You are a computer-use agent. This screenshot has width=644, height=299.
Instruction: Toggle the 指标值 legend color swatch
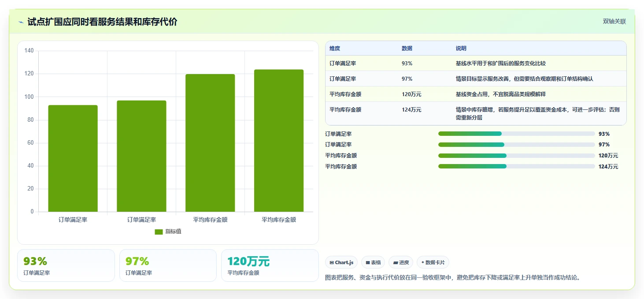pos(159,232)
